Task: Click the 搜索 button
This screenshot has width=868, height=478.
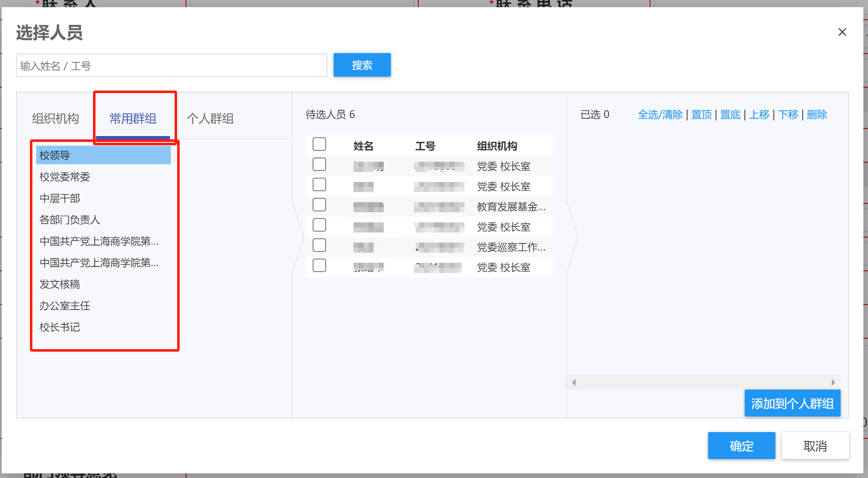Action: click(x=362, y=65)
